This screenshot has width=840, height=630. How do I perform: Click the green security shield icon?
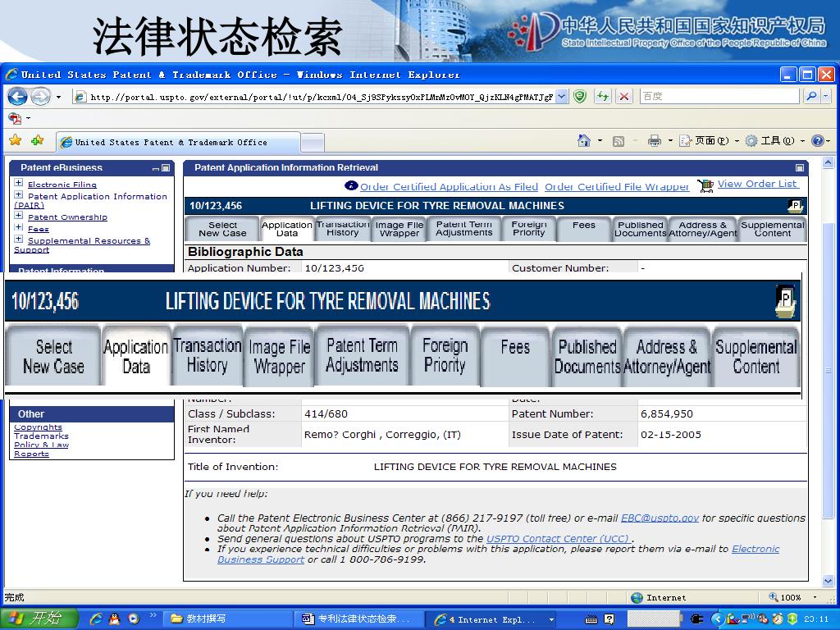(580, 97)
